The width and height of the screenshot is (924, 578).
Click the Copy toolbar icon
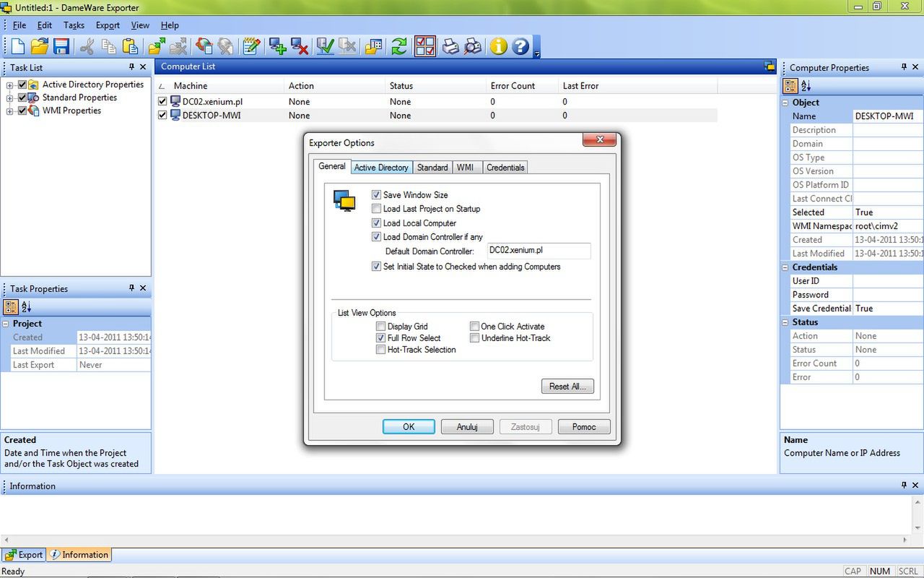pos(109,46)
